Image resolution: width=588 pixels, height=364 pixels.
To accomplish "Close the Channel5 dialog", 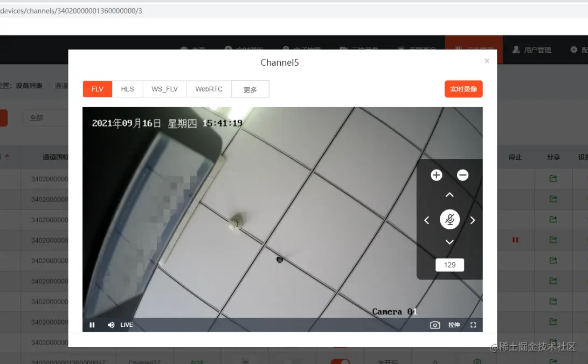I will tap(487, 61).
